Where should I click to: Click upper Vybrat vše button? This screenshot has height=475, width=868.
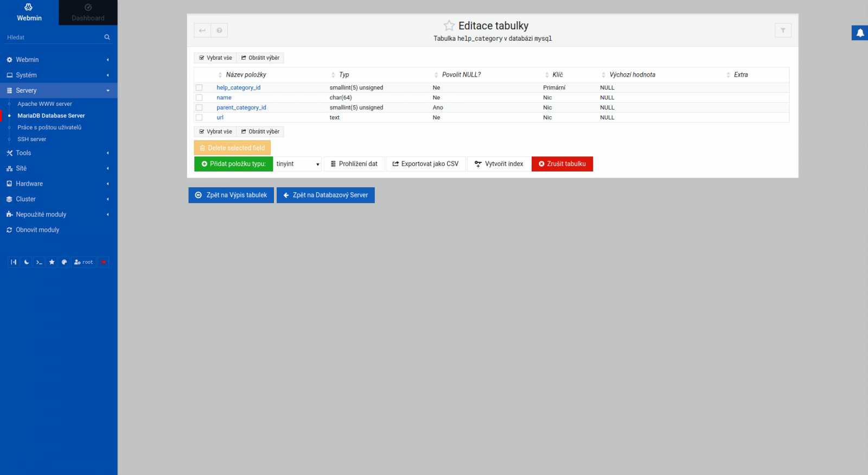click(215, 58)
